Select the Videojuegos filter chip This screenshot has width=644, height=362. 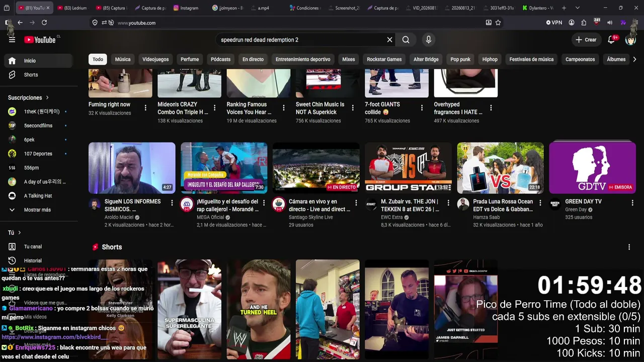[x=155, y=59]
